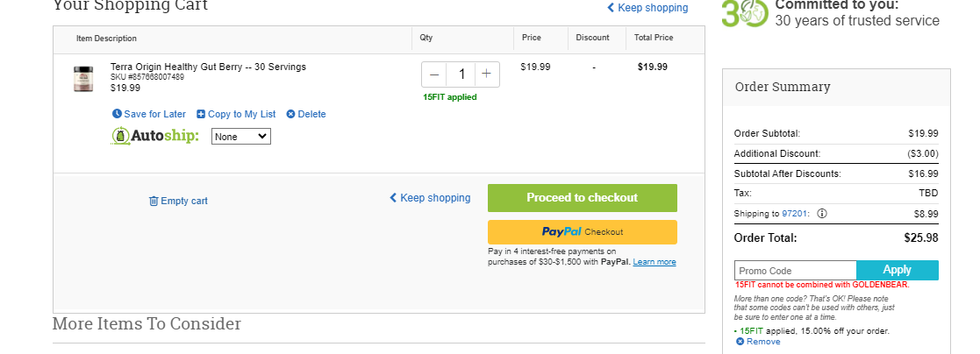Open the Terra Origin product thumbnail

[83, 79]
